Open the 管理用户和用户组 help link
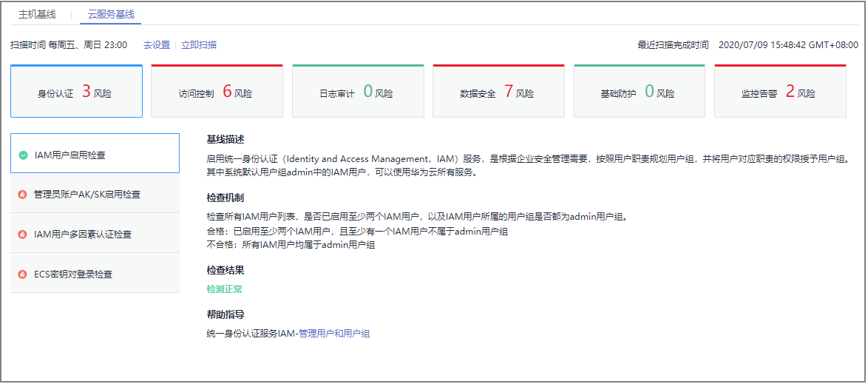This screenshot has height=384, width=868. click(334, 334)
